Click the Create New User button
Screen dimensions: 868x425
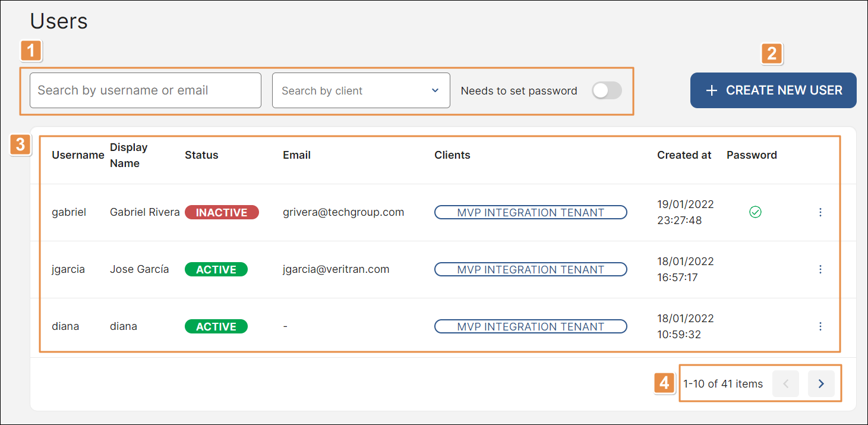tap(773, 90)
